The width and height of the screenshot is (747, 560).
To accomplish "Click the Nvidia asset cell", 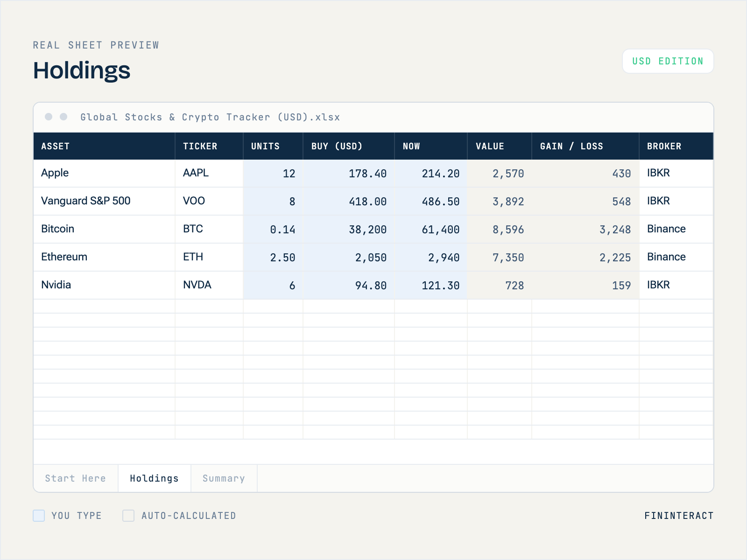I will coord(104,285).
